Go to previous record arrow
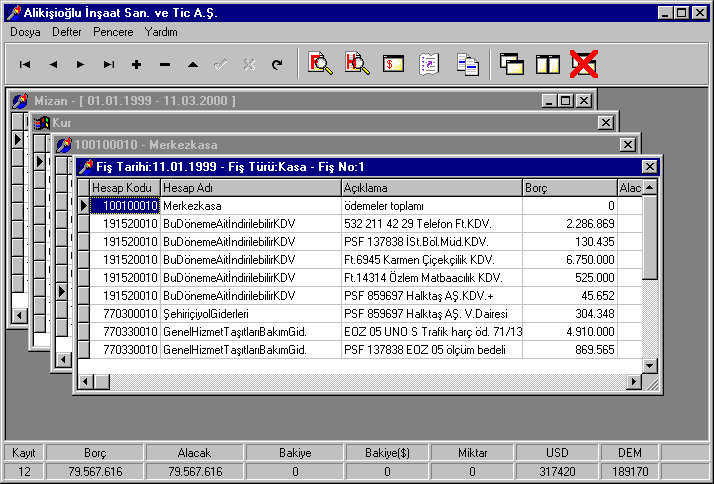714x484 pixels. [53, 65]
